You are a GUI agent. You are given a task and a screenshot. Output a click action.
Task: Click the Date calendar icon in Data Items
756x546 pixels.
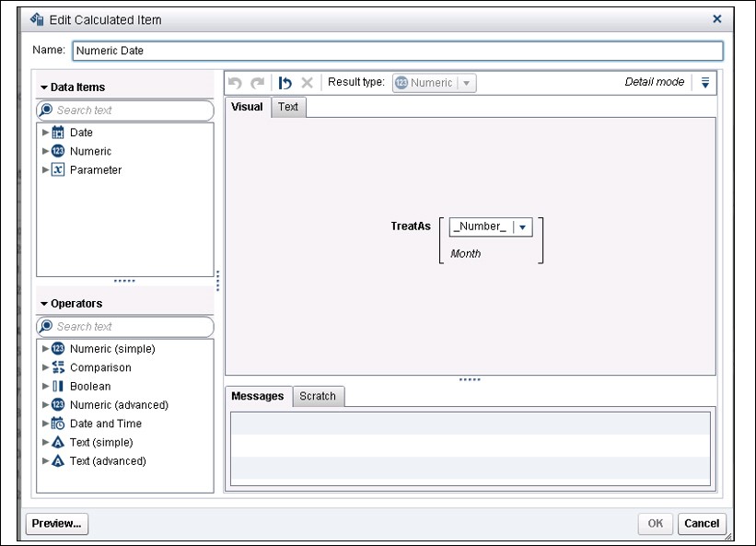[58, 133]
